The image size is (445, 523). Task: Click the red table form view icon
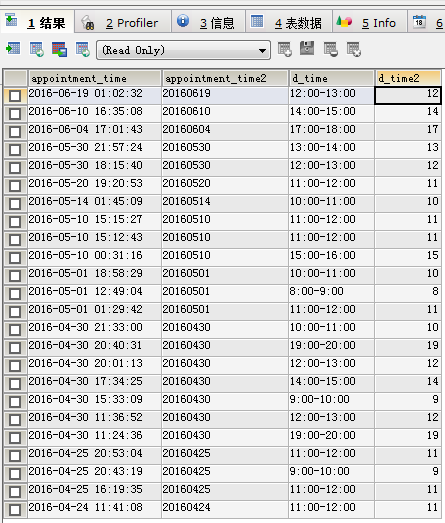[59, 49]
